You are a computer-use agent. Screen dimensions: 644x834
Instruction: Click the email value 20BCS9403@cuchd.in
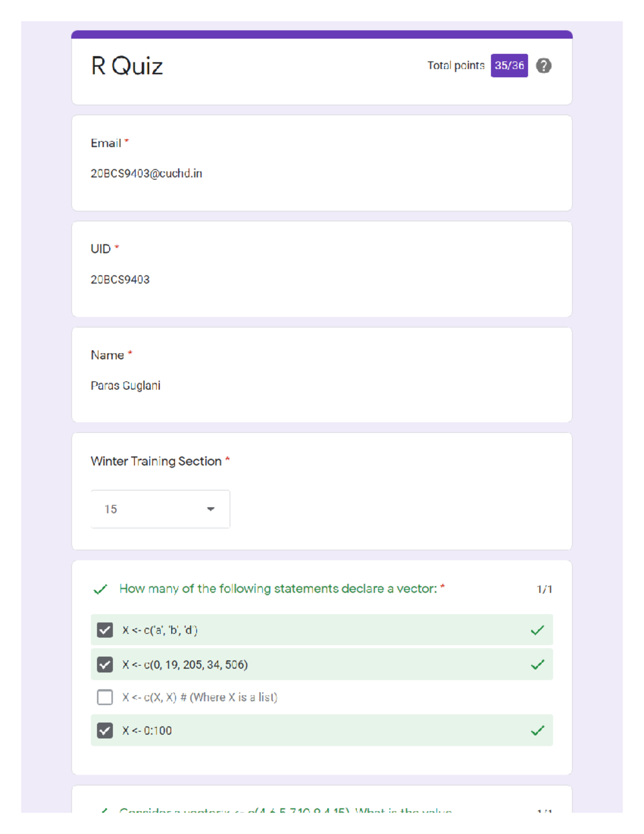click(x=146, y=173)
